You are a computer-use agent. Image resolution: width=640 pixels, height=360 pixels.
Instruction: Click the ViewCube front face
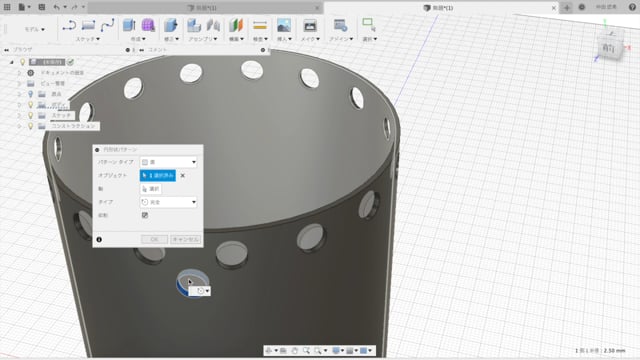(609, 49)
